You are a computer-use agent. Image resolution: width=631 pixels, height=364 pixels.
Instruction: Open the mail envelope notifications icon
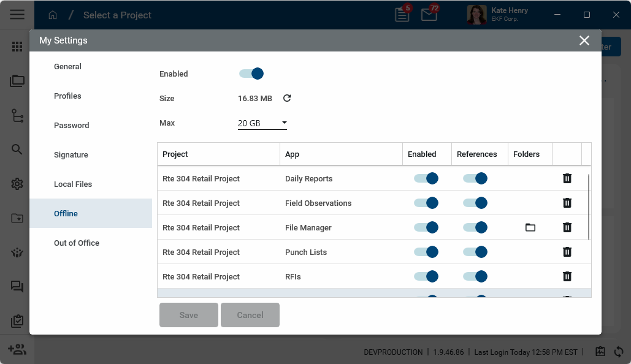coord(429,15)
